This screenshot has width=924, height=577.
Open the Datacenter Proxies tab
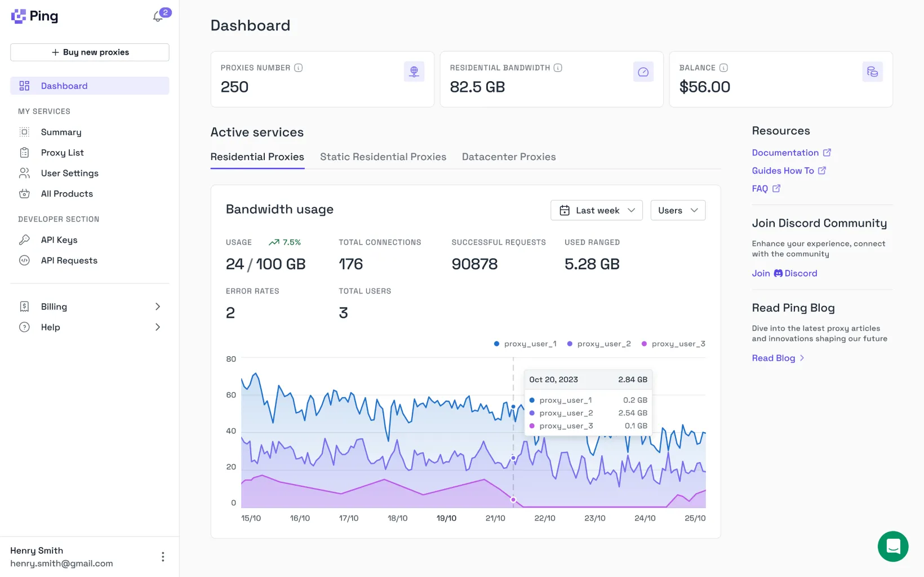point(508,157)
